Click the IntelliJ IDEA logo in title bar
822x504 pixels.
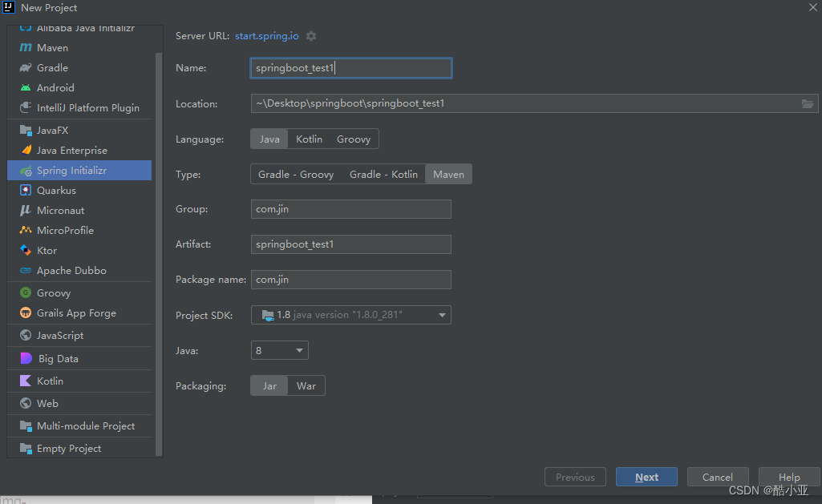9,7
